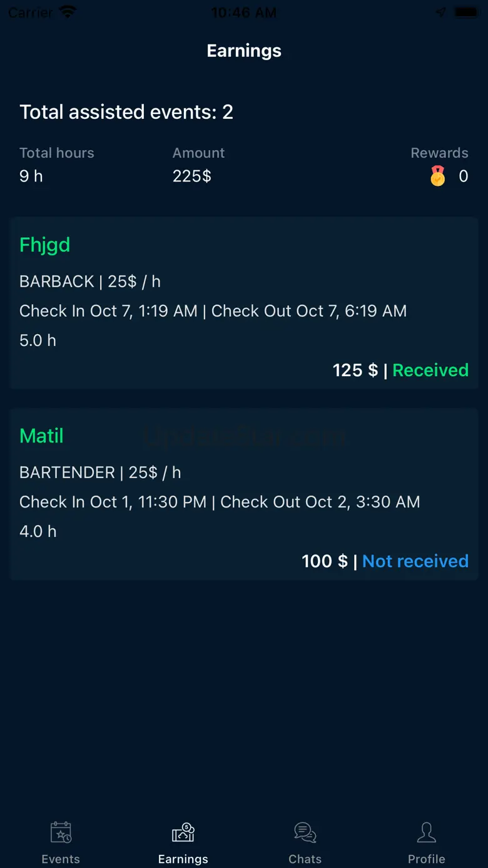Switch to the Chats tab label
This screenshot has width=488, height=868.
coord(305,859)
